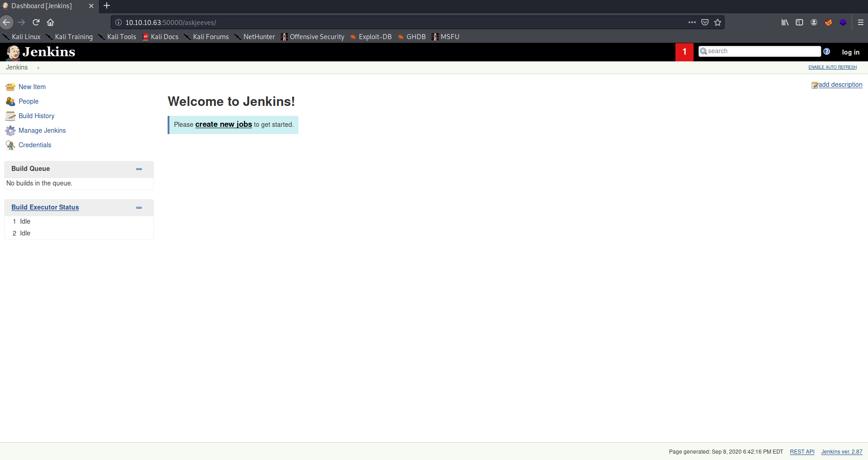Click the Credentials key icon

coord(10,145)
